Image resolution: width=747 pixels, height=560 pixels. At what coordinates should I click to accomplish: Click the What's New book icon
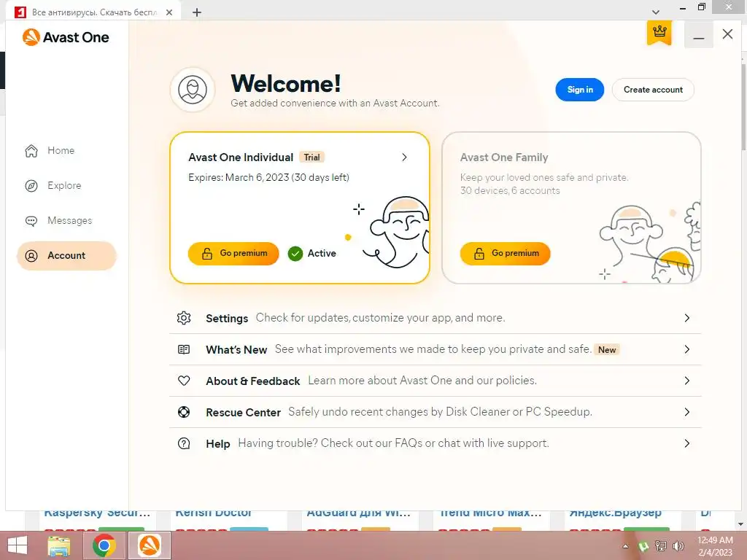coord(184,349)
